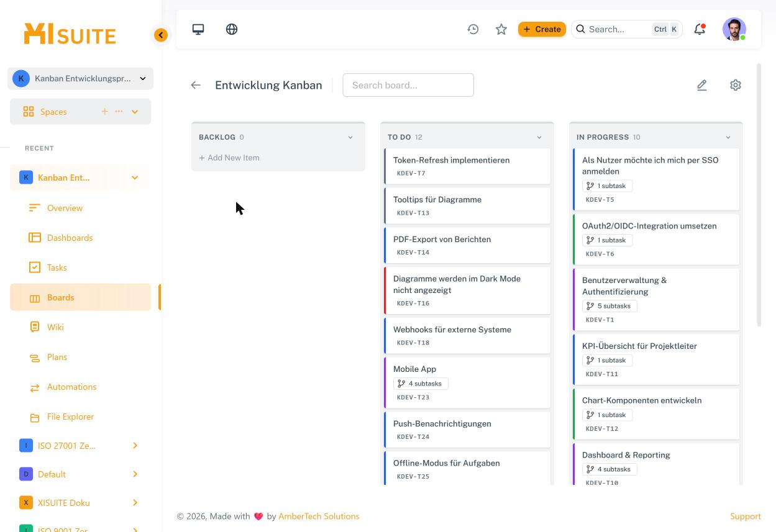776x532 pixels.
Task: Click 1 subtask badge on Chart-Komponenten card
Action: pyautogui.click(x=606, y=415)
